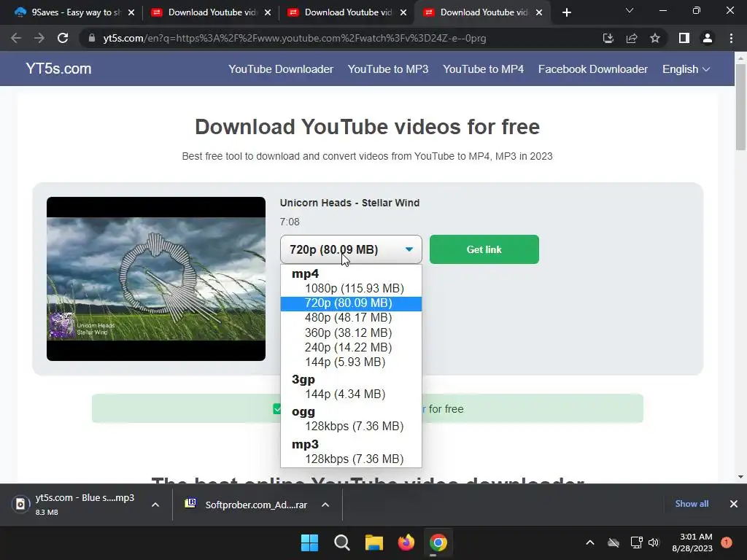Reload the yt5s.com page

click(63, 38)
